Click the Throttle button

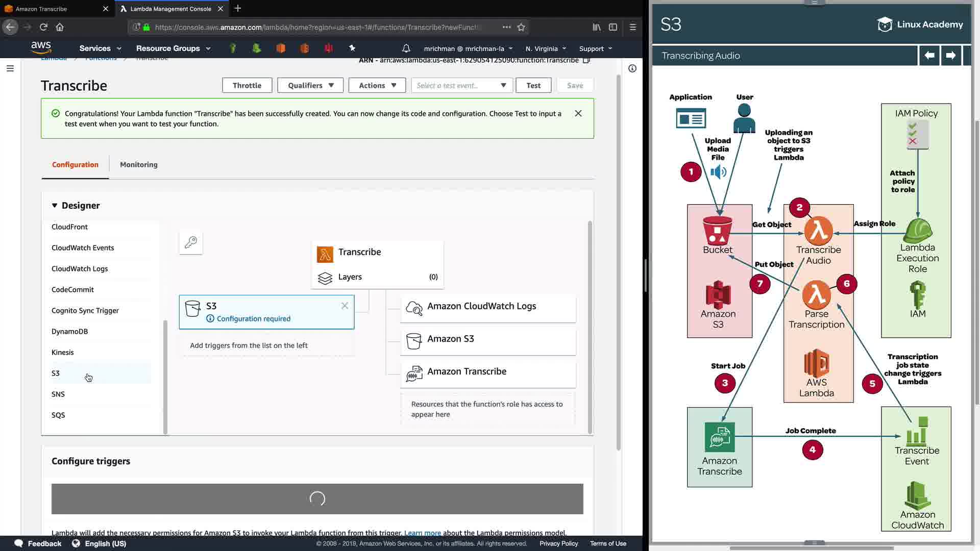[247, 85]
